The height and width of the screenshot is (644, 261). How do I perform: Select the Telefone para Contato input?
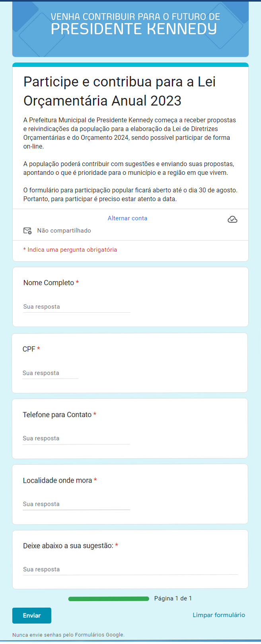coord(76,438)
